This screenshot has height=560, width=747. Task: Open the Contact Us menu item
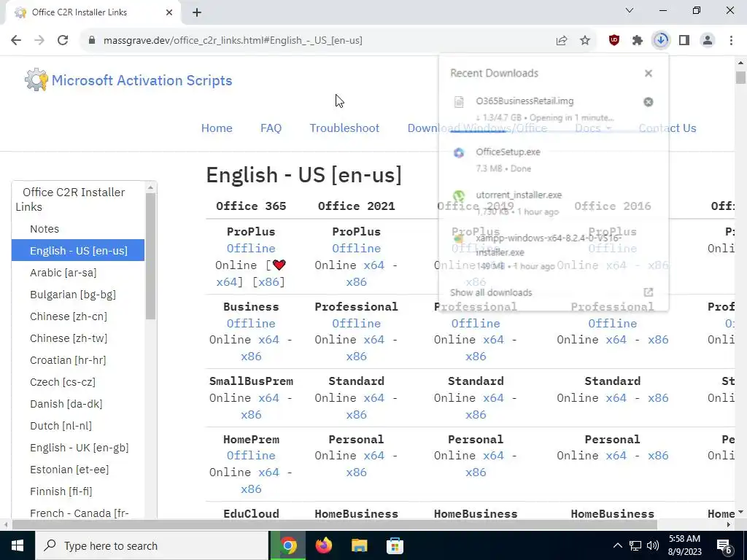[x=667, y=128]
